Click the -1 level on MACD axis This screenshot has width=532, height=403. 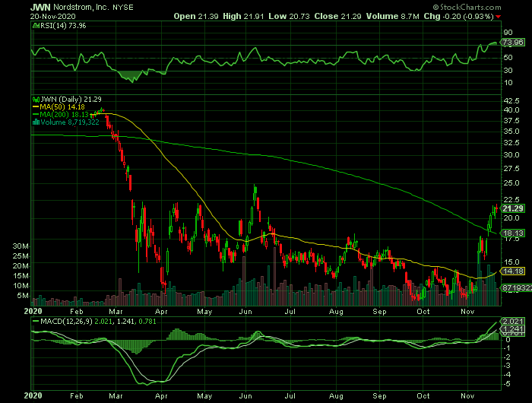click(508, 348)
